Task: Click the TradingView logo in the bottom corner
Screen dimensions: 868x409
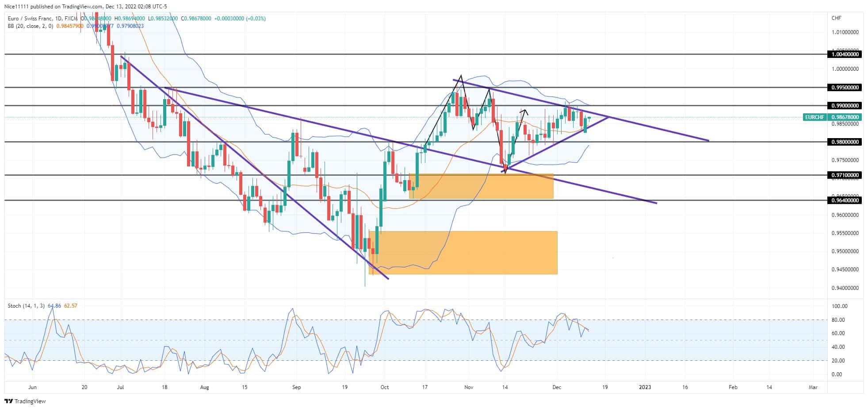Action: coord(25,401)
